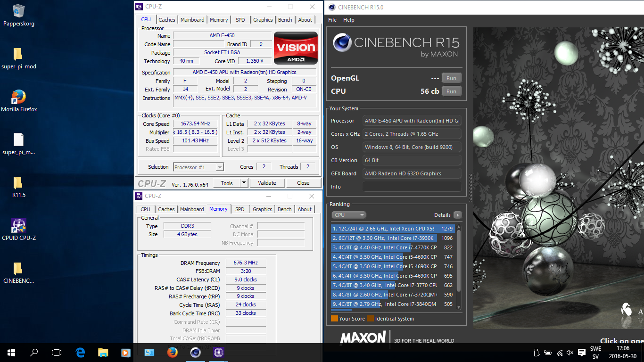Open File Explorer from taskbar
The image size is (644, 362).
tap(103, 352)
